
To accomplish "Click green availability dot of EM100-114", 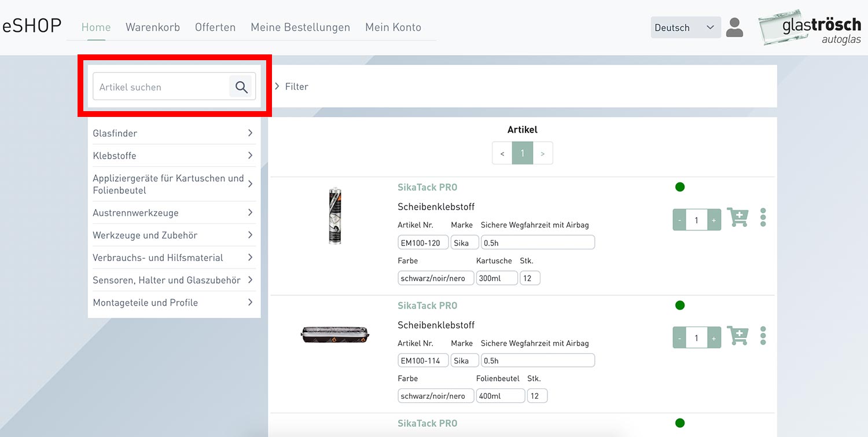I will pos(680,305).
